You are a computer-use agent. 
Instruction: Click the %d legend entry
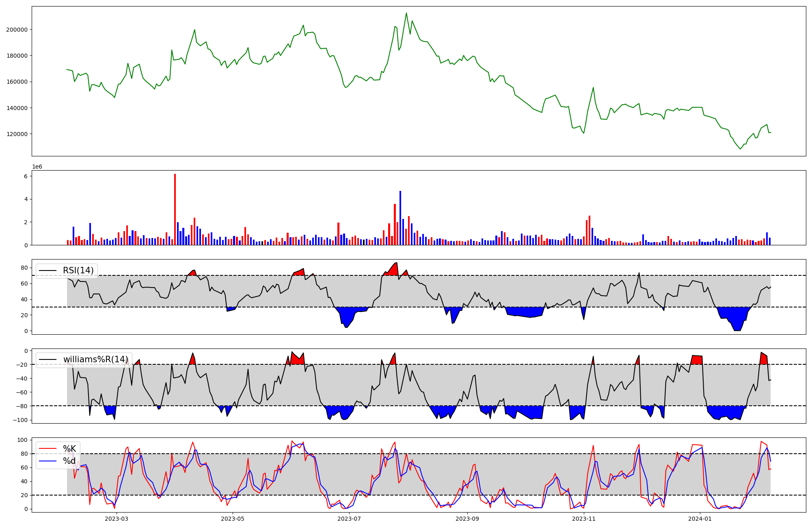tap(69, 461)
